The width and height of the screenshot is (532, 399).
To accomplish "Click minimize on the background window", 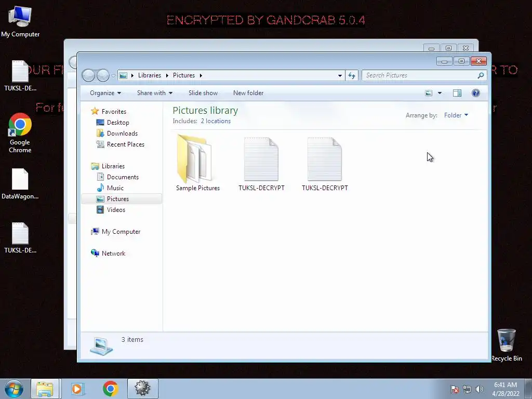I will point(431,48).
